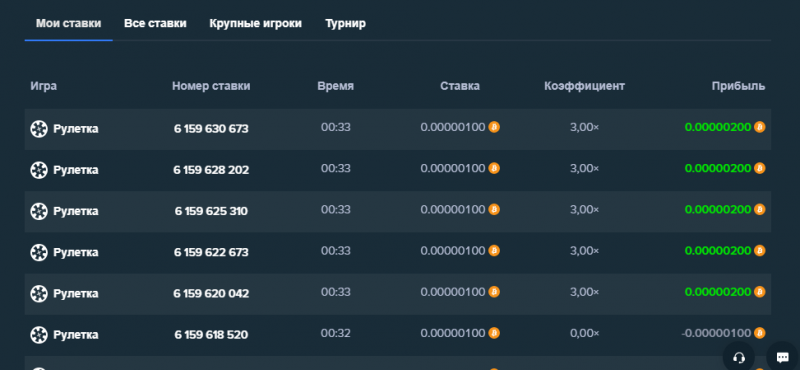Open the Крупные игроки tab

tap(256, 23)
